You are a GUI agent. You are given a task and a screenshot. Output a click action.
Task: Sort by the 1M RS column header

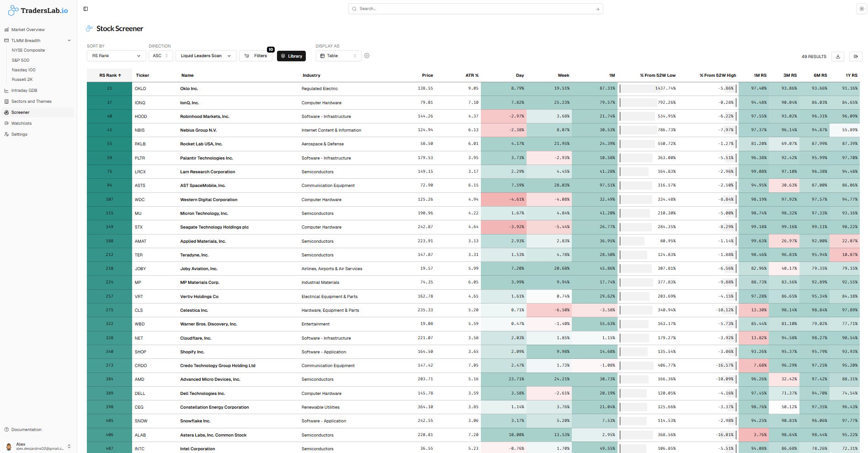click(760, 75)
